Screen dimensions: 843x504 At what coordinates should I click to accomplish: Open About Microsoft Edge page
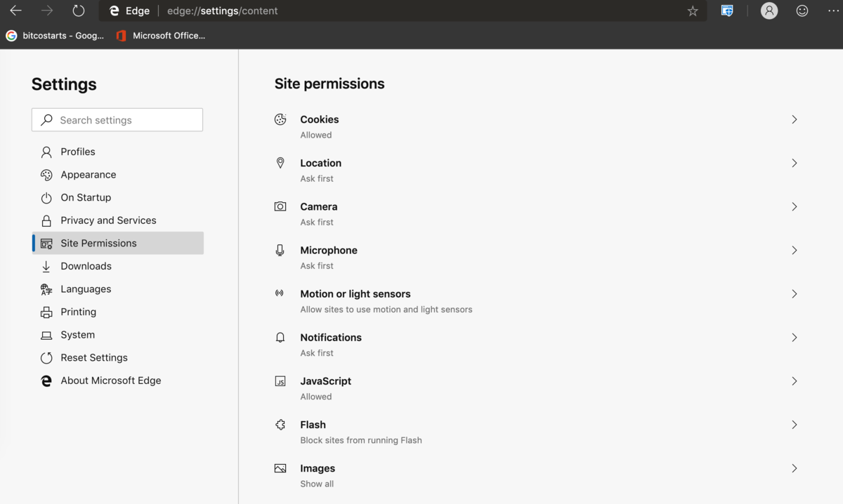(x=110, y=380)
